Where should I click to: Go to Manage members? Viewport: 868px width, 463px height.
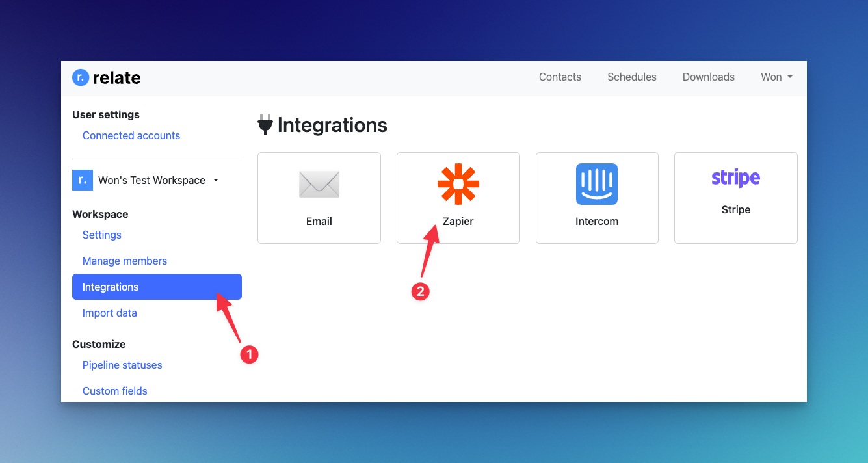point(125,261)
